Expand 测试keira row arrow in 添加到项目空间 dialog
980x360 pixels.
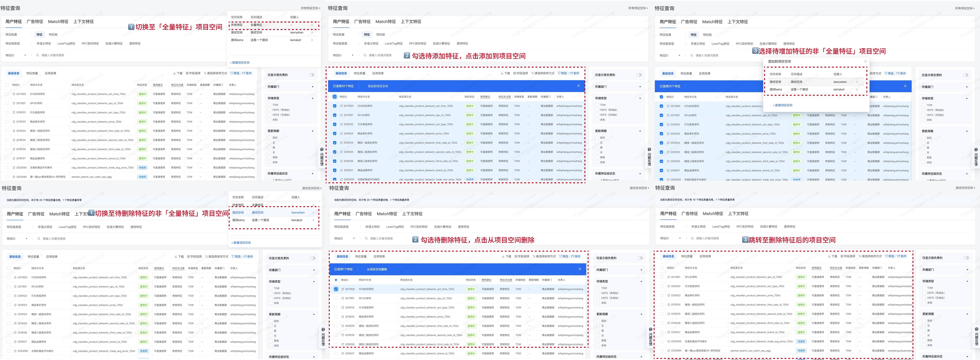(x=857, y=90)
